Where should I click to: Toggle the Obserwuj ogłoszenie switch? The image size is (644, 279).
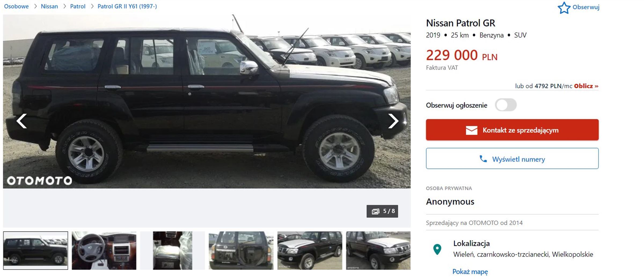[x=506, y=105]
